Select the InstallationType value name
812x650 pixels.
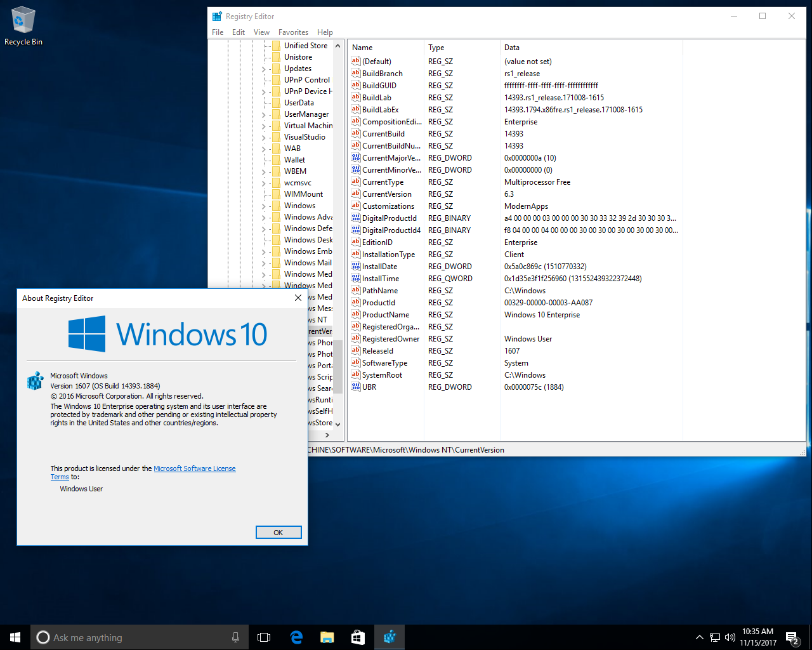coord(388,254)
